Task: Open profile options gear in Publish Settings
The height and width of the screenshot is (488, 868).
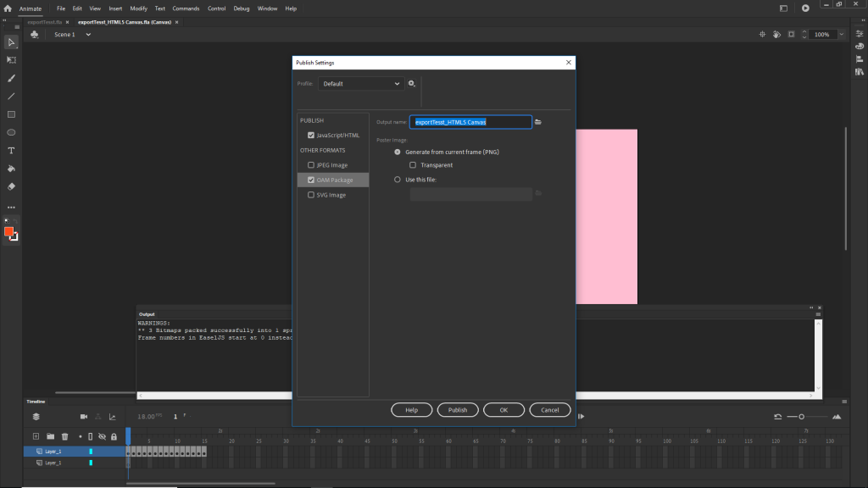Action: tap(411, 84)
